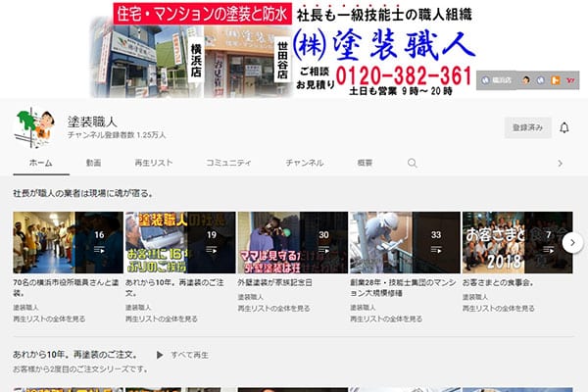Click 社長が職人の業者は現場に魂が宿る。 section title

coord(83,194)
